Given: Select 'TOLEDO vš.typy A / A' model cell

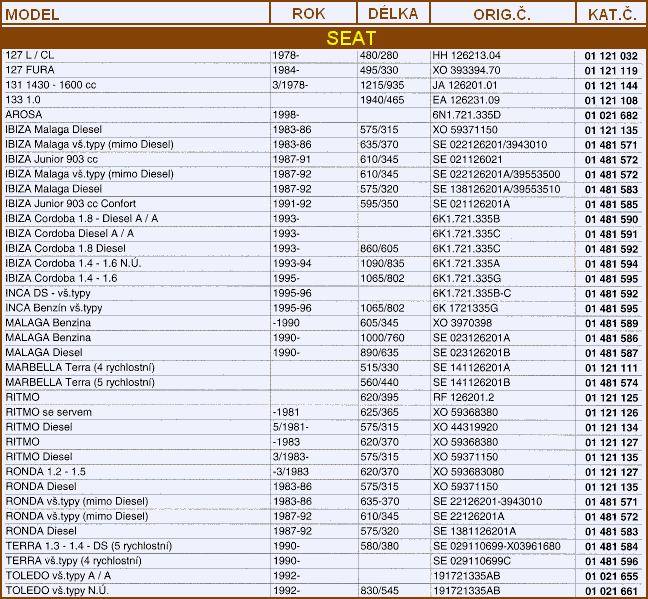Looking at the screenshot, I should coord(58,576).
